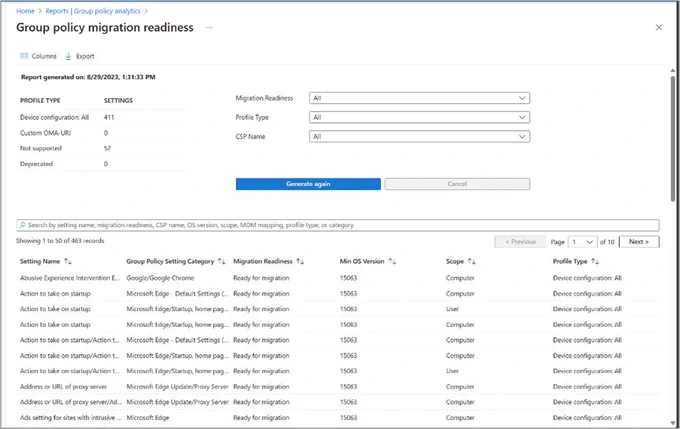Viewport: 680px width, 429px height.
Task: Sort by Scope column arrows
Action: point(472,261)
